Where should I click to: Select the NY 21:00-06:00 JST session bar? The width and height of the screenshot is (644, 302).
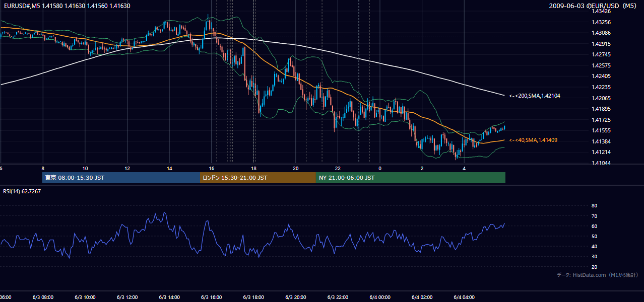(411, 178)
